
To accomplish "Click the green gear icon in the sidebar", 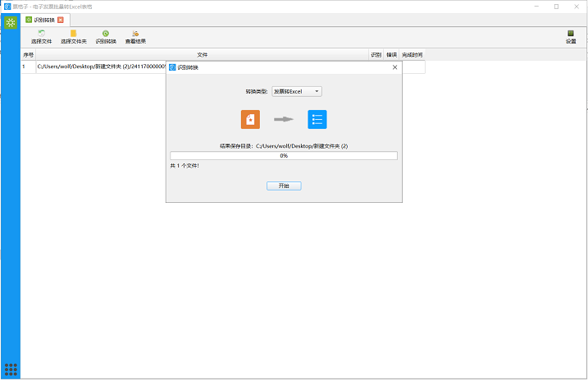I will [10, 22].
